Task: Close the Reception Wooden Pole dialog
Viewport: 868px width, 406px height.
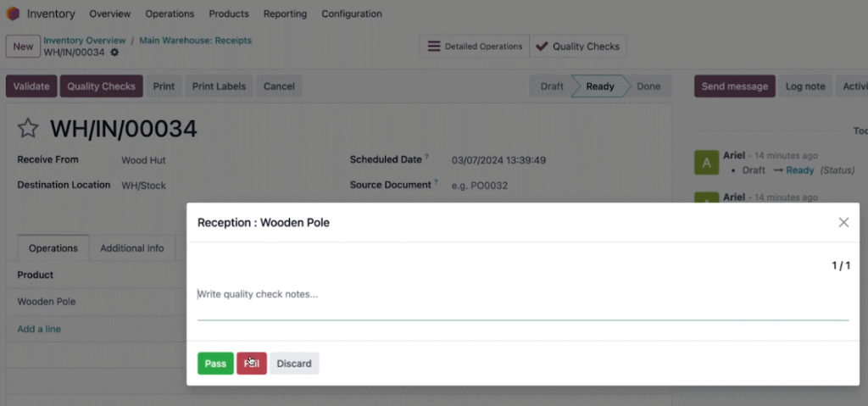Action: 843,222
